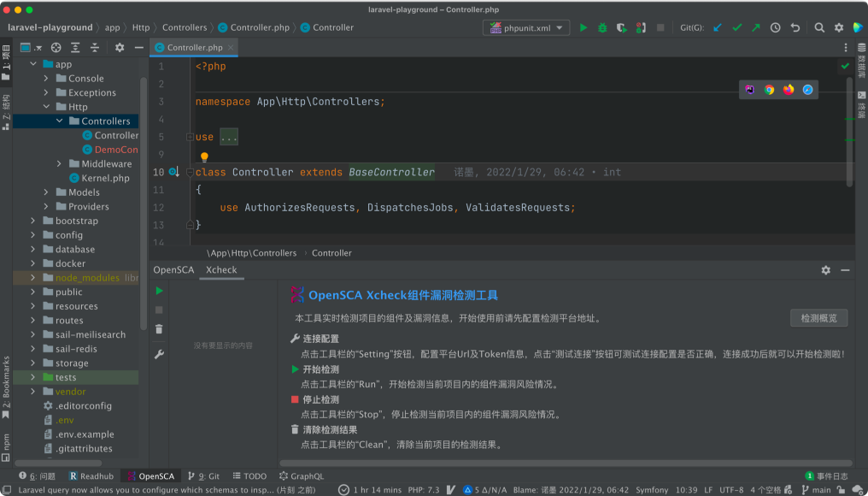Viewport: 868px width, 496px height.
Task: Switch to the Xcheck panel tab
Action: pos(221,270)
